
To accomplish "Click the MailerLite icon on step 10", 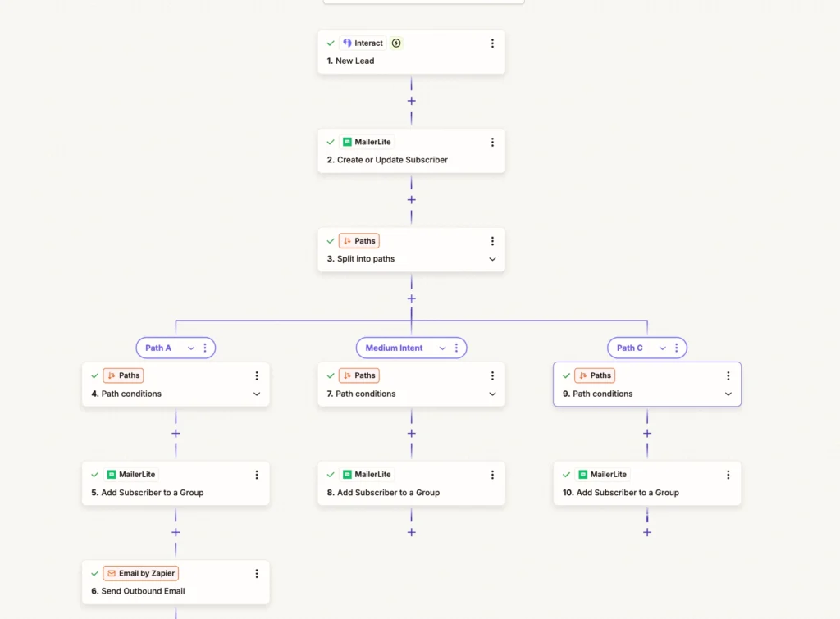I will (x=583, y=475).
